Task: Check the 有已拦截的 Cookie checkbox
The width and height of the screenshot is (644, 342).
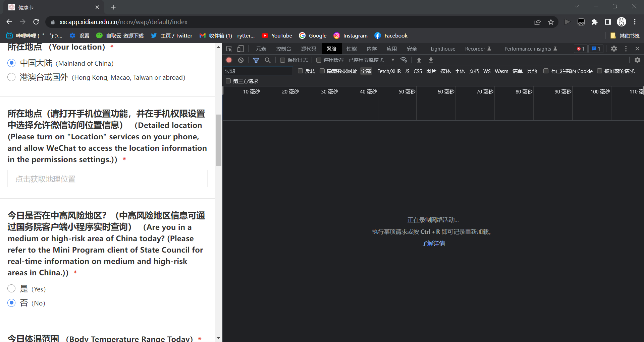Action: pos(546,71)
